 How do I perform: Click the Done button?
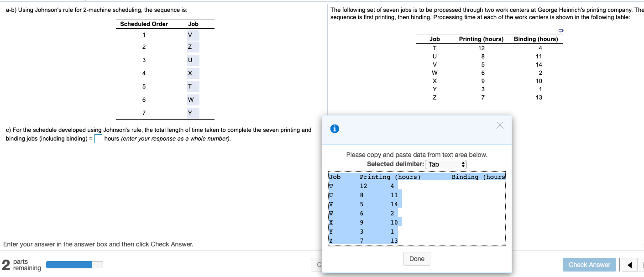[x=416, y=259]
